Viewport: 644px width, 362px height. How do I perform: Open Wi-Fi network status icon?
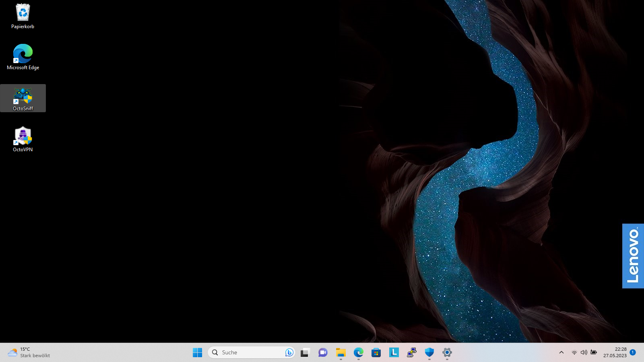[574, 353]
